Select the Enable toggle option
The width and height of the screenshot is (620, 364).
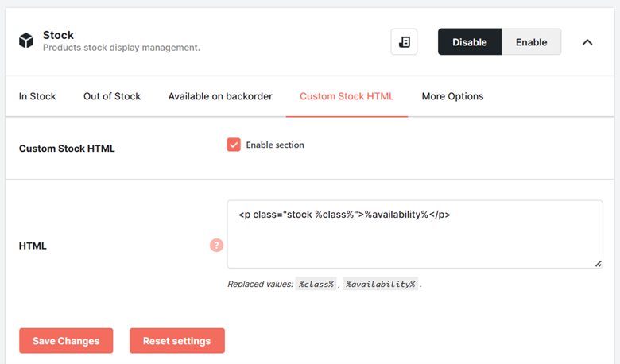tap(531, 41)
